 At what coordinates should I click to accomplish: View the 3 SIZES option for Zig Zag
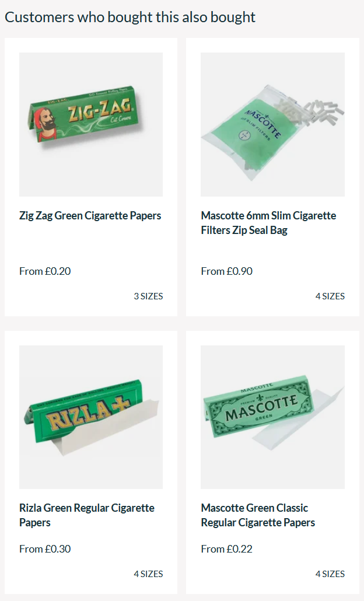click(x=148, y=296)
